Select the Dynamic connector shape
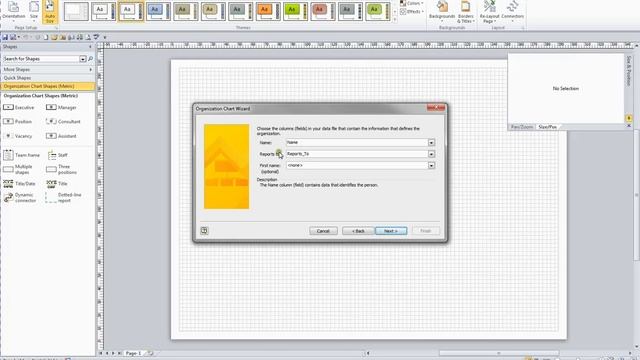The image size is (640, 360). coord(20,198)
